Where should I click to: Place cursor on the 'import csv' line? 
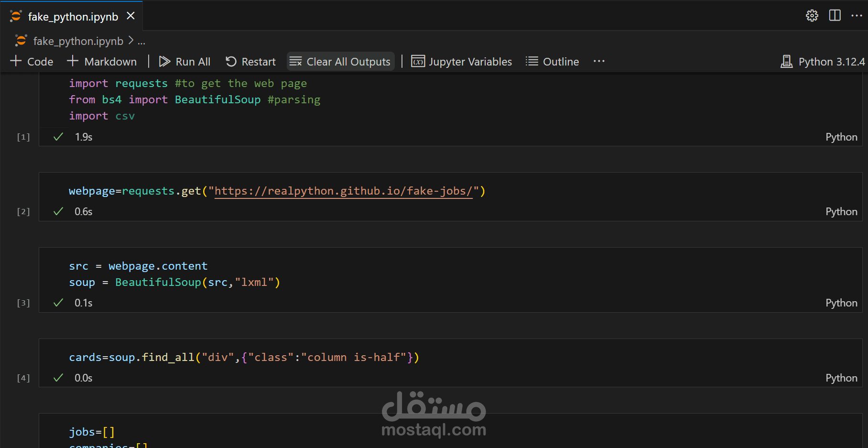click(102, 116)
